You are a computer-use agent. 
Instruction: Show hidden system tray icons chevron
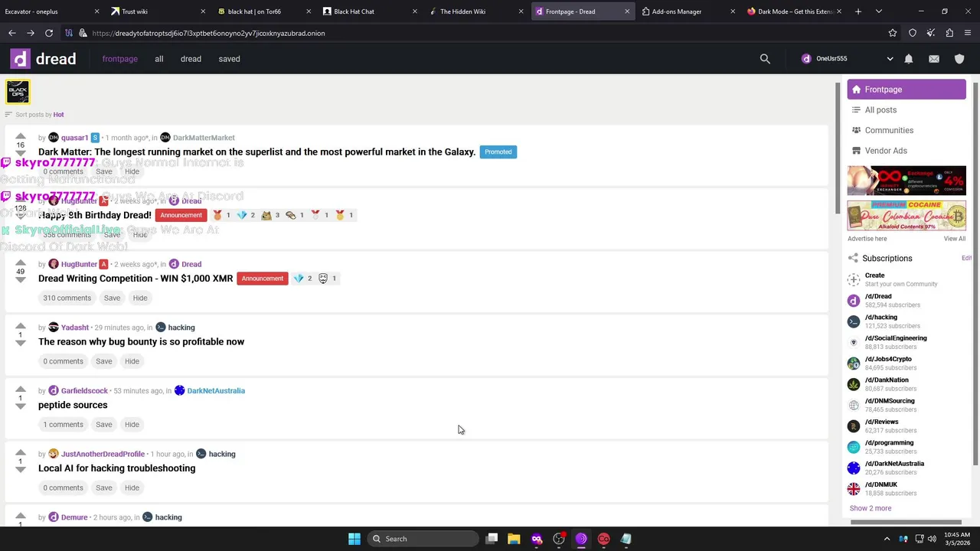[887, 539]
